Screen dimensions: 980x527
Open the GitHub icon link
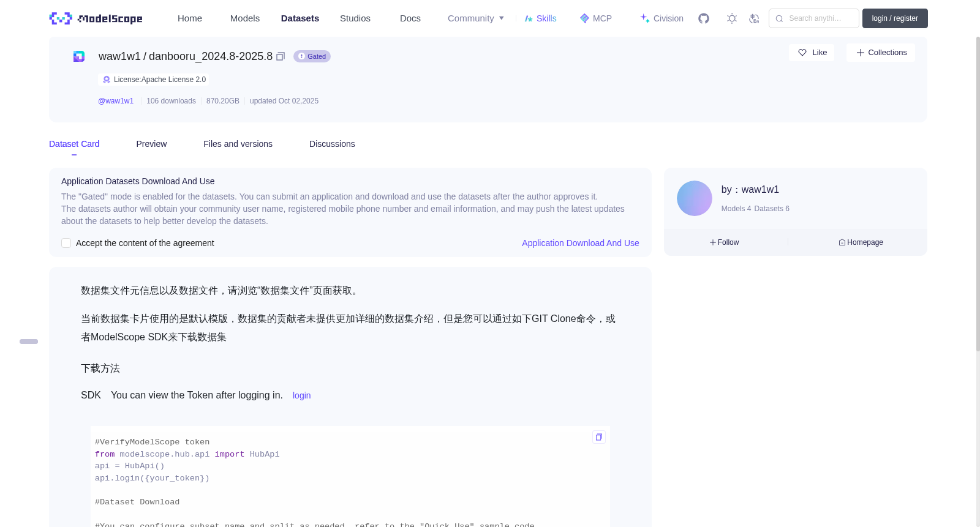(704, 18)
